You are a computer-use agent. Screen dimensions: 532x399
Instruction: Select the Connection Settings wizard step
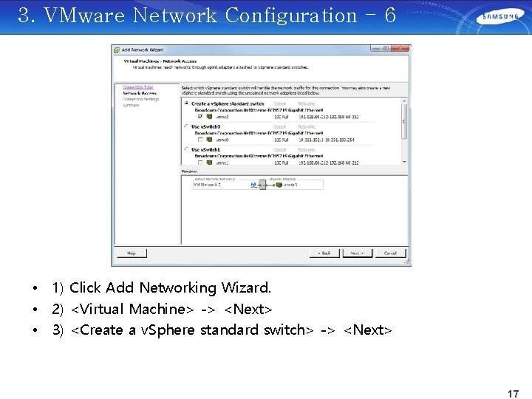click(141, 100)
